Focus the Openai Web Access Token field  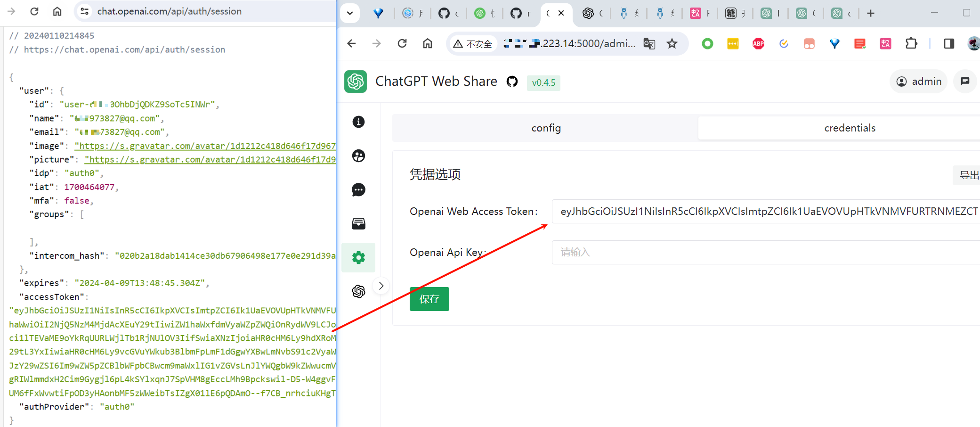click(766, 211)
